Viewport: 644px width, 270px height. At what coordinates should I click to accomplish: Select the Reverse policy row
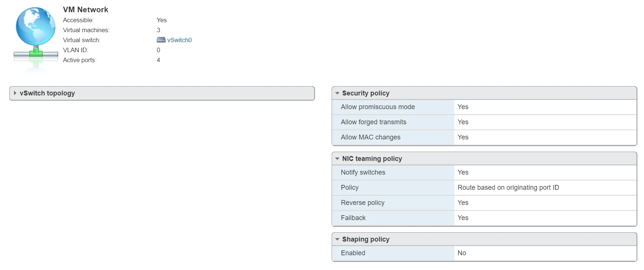click(362, 203)
